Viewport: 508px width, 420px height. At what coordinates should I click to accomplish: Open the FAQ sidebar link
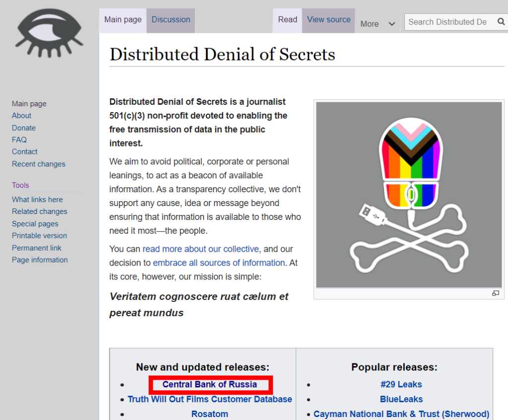(x=19, y=140)
